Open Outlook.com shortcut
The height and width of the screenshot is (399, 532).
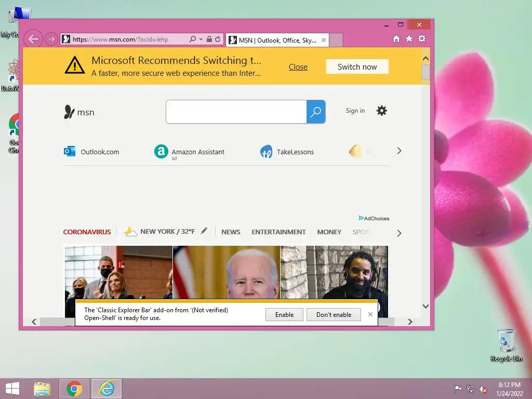coord(91,152)
